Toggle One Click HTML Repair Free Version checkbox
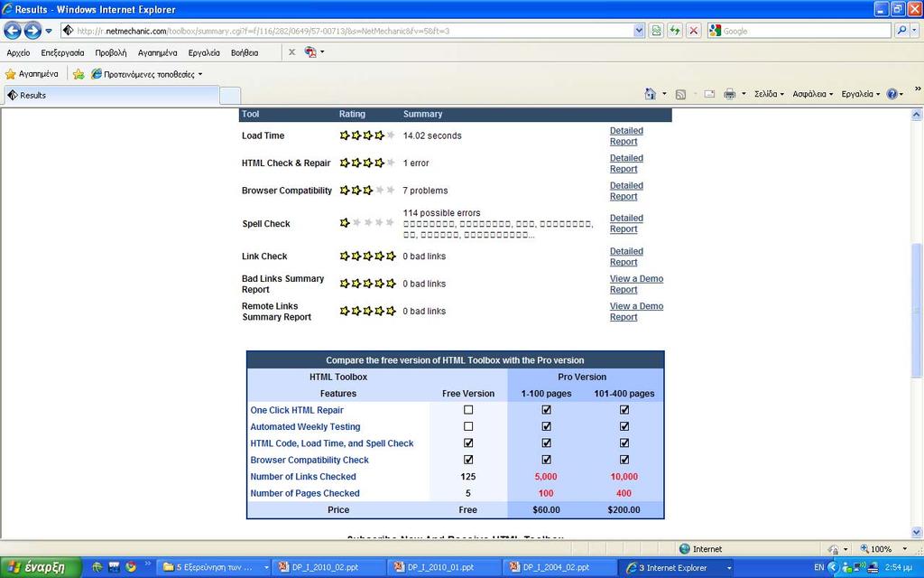Image resolution: width=924 pixels, height=578 pixels. tap(468, 409)
